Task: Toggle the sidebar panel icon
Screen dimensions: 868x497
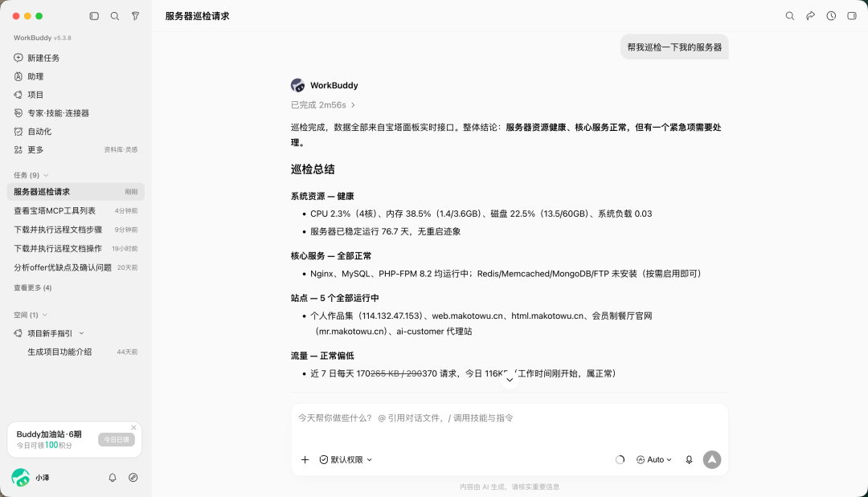Action: click(94, 16)
